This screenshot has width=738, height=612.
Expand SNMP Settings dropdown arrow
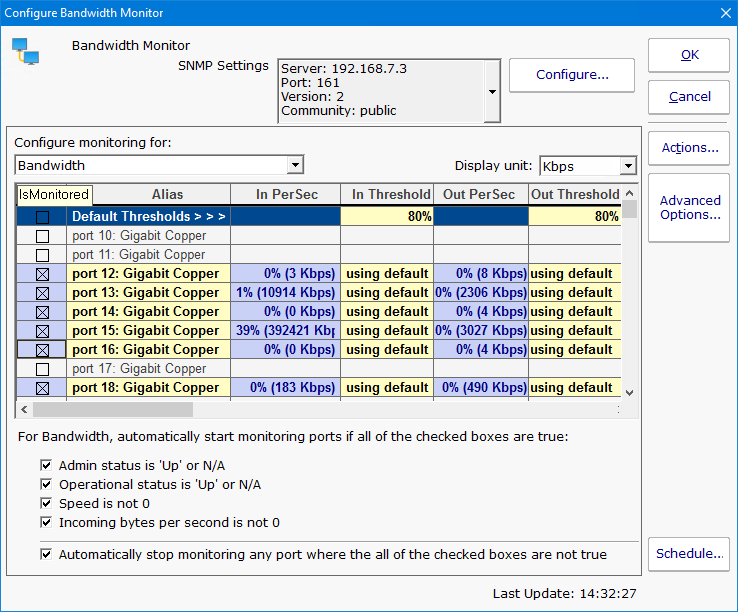(x=492, y=91)
